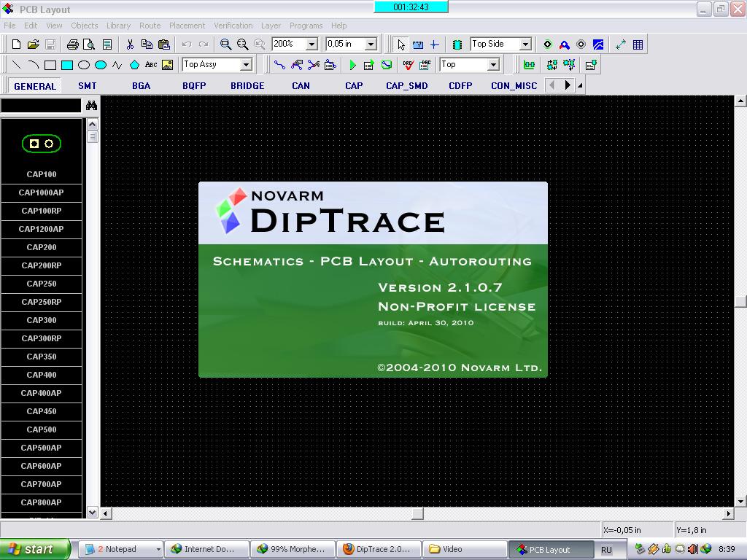This screenshot has width=747, height=560.
Task: Switch to Notepad in the taskbar
Action: tap(120, 549)
